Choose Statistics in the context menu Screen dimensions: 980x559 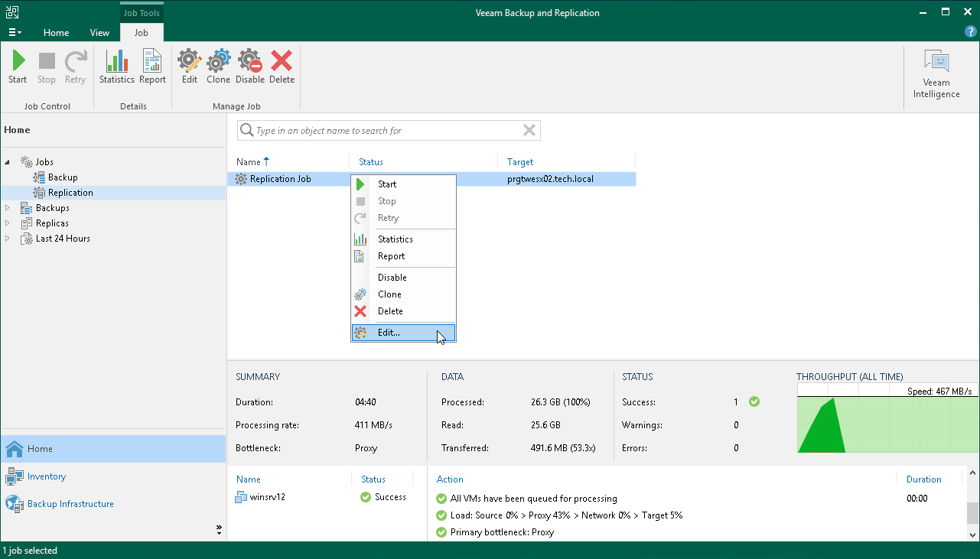(403, 239)
